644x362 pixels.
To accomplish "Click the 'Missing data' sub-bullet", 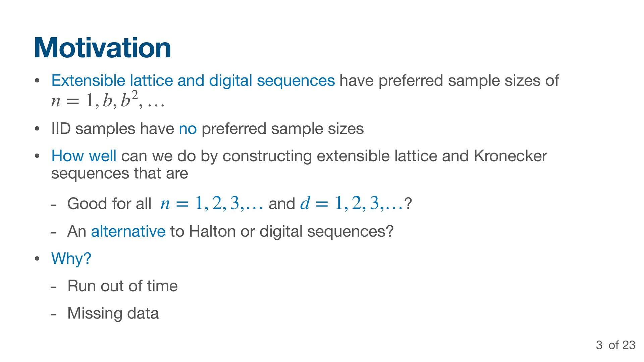I will point(113,313).
